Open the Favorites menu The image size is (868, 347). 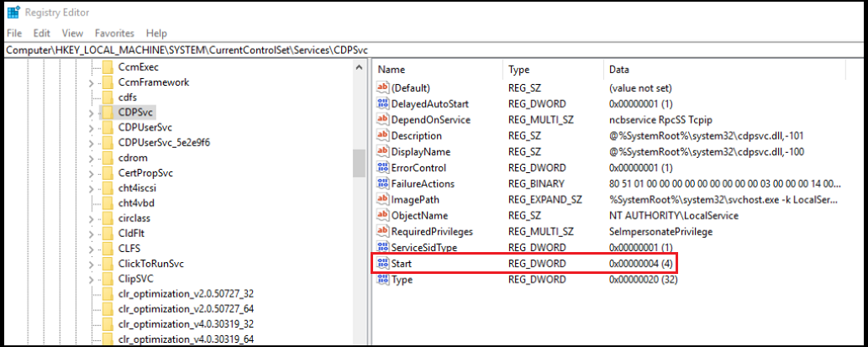pos(114,34)
